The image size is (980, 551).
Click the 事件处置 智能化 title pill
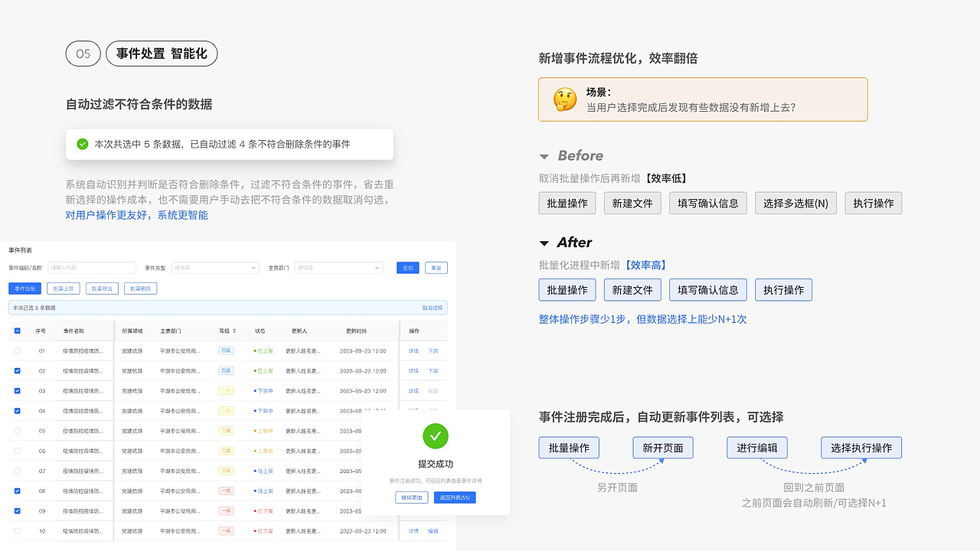point(162,54)
